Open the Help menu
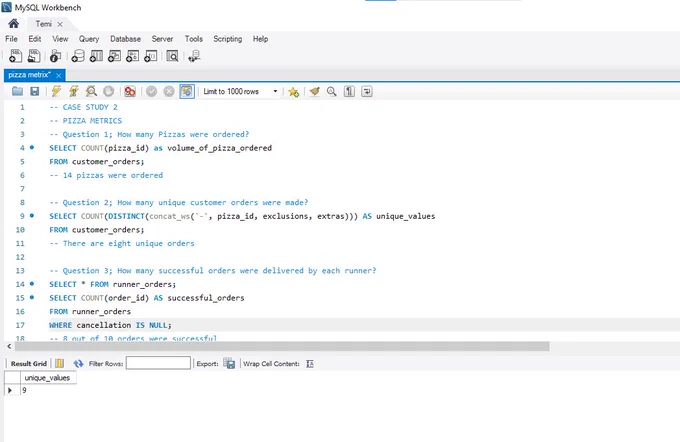This screenshot has height=442, width=680. click(x=260, y=39)
